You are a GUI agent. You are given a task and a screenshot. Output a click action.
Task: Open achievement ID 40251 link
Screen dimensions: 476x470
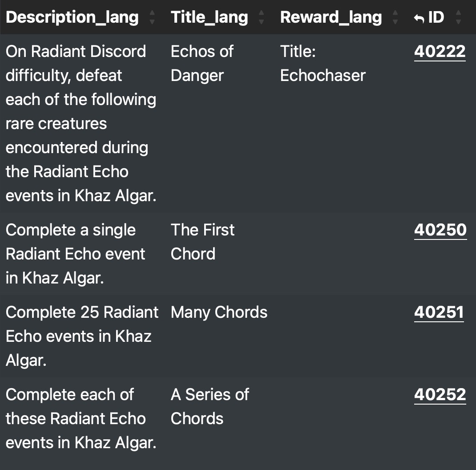(x=439, y=312)
